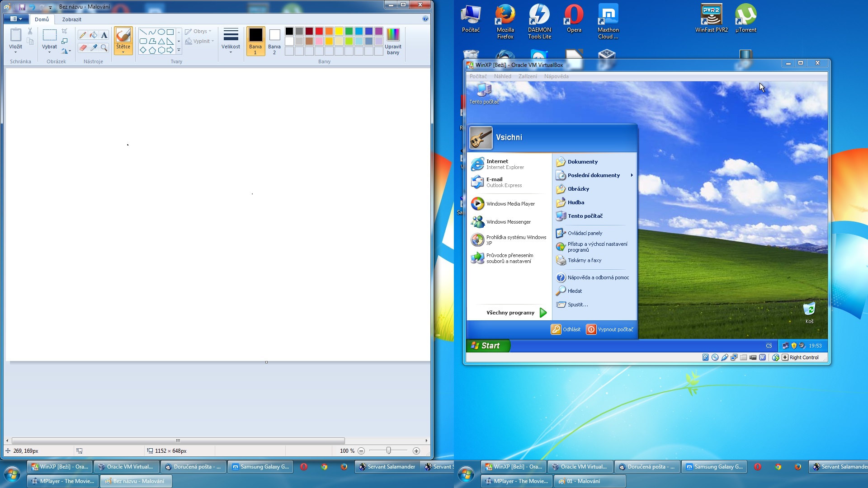Screen dimensions: 868x488
Task: Pick the Color picker eyedropper tool
Action: (x=94, y=47)
